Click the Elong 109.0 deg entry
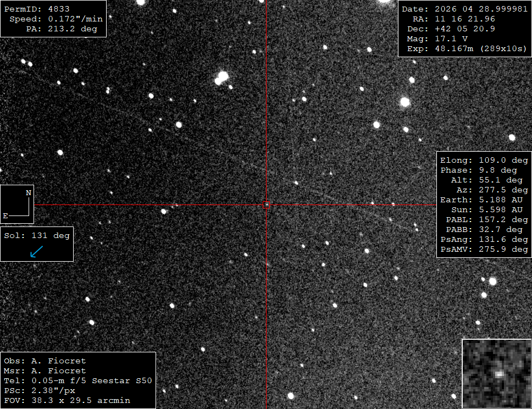The image size is (532, 409). [x=484, y=160]
